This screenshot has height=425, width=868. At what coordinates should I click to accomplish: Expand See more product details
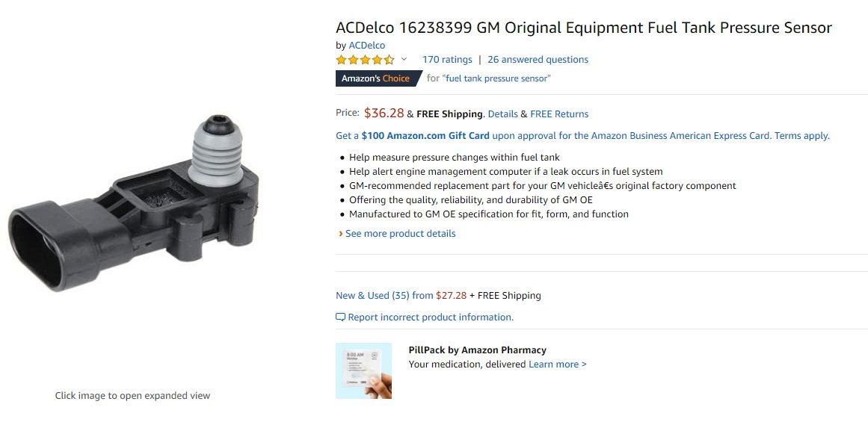click(x=400, y=234)
